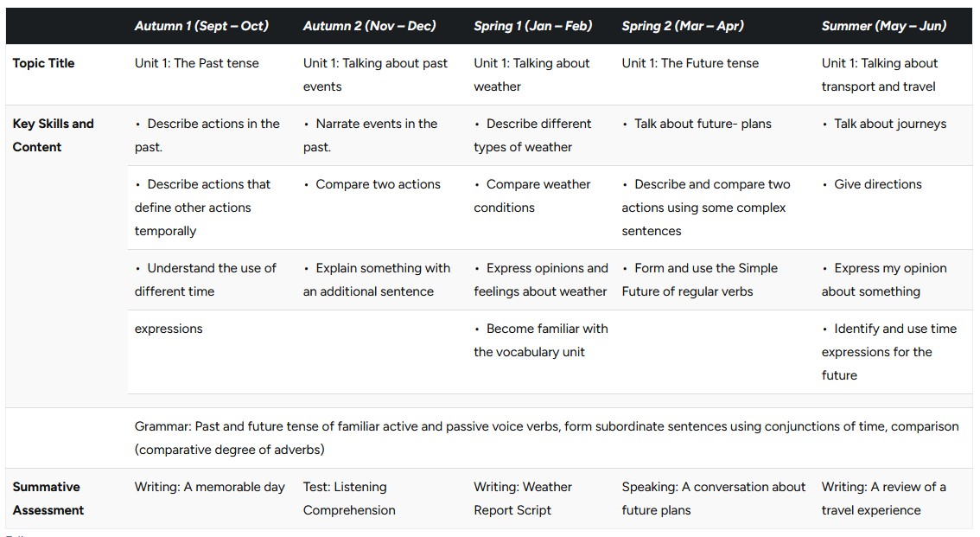Select the Speaking: A conversation about future plans cell
Screen dimensions: 980x537
714,498
